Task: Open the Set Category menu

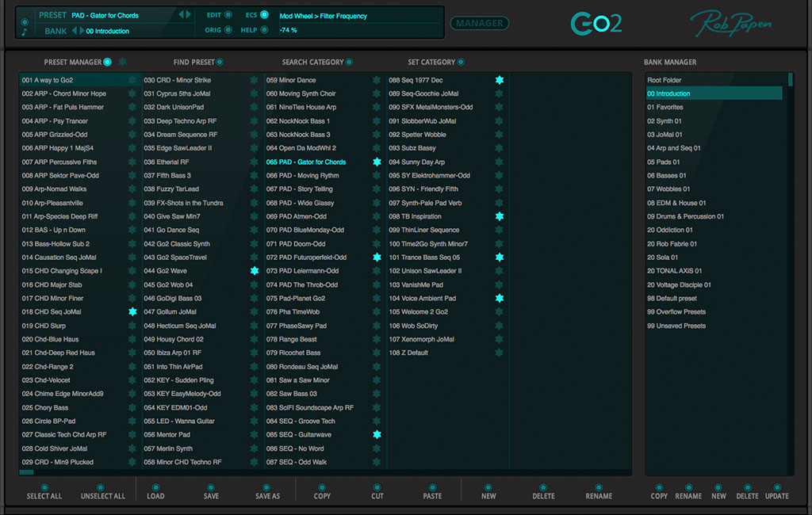Action: click(461, 62)
